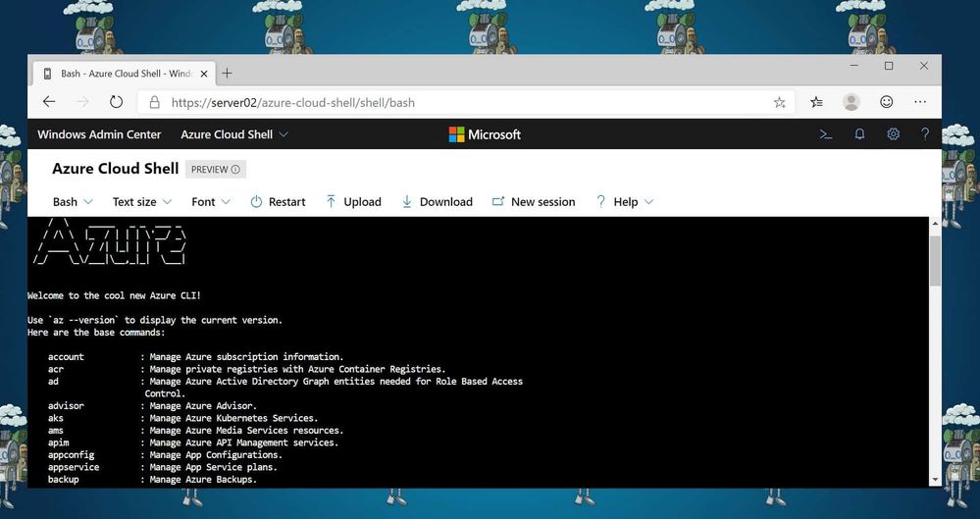Reload the page with the refresh icon
Viewport: 980px width, 519px height.
(x=117, y=102)
